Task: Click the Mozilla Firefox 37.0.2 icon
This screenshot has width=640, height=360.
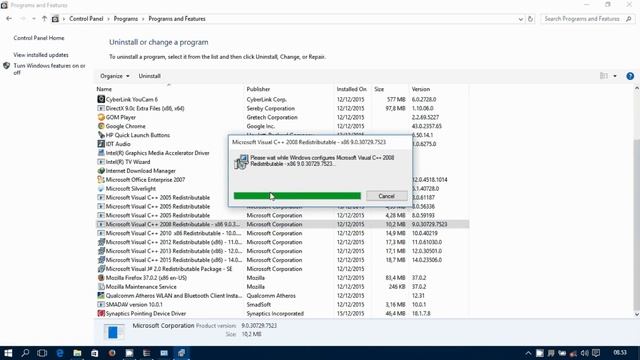Action: coord(101,278)
